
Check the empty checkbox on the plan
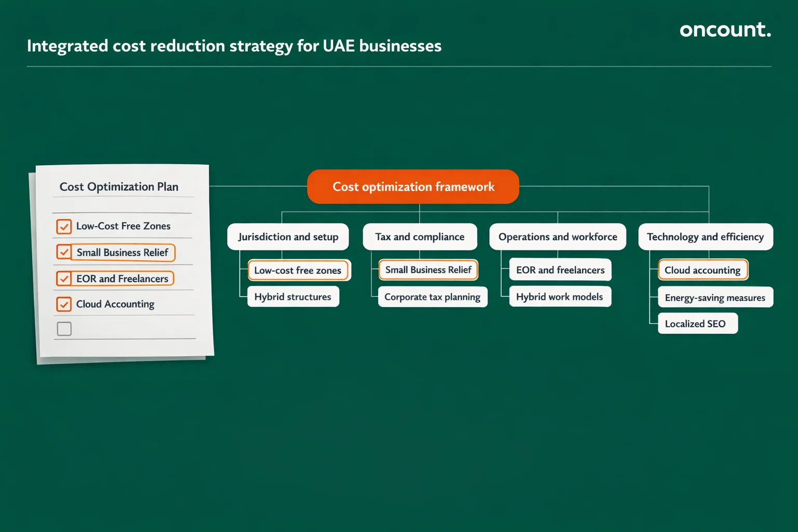point(64,328)
